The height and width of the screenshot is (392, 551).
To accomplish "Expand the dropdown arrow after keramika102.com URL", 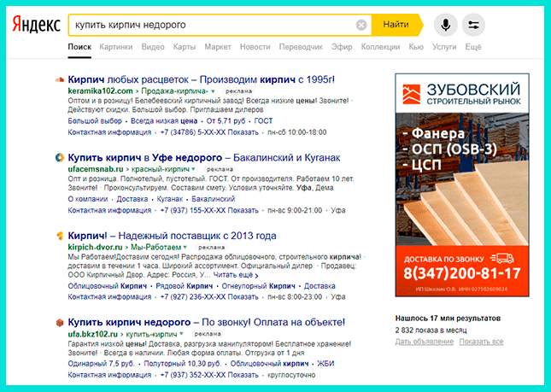I will [213, 91].
